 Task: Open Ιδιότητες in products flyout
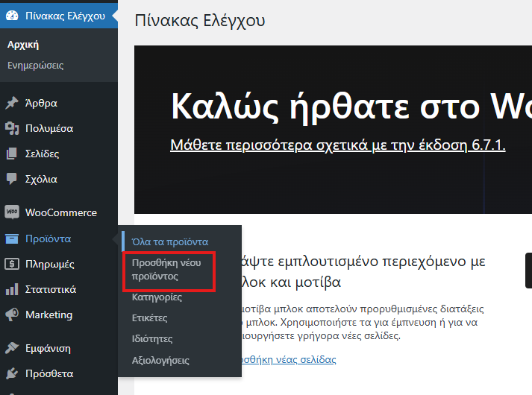click(x=152, y=339)
